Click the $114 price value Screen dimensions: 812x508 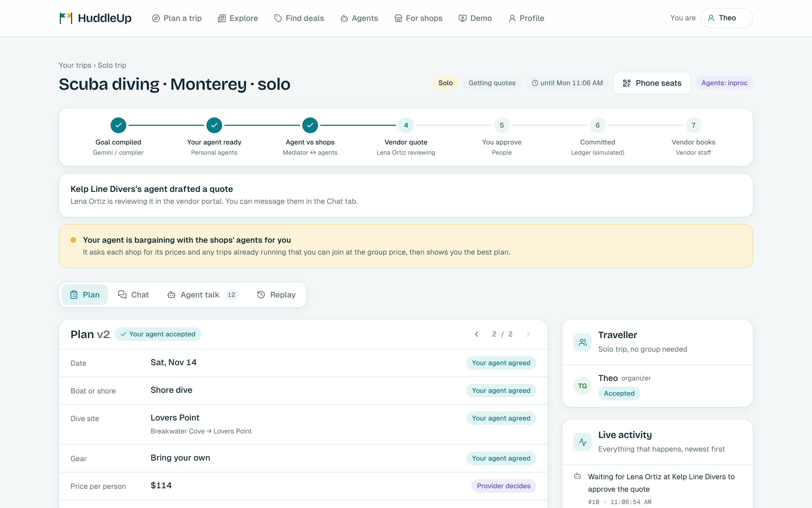(161, 485)
